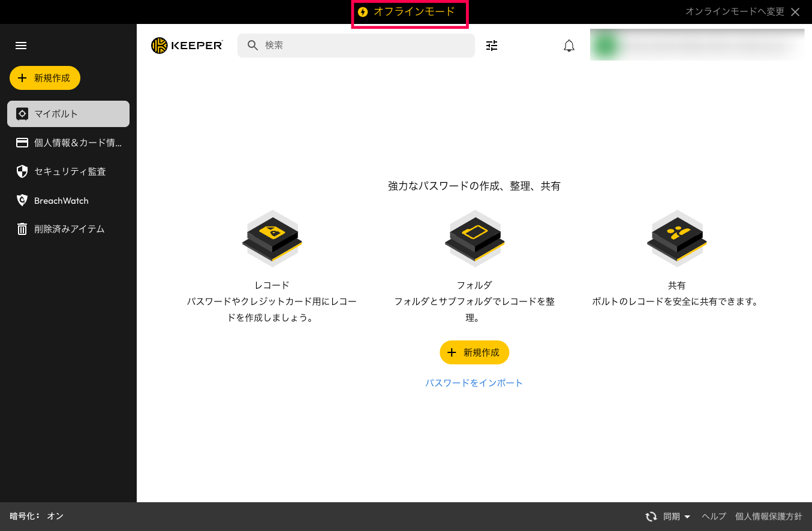
Task: Click the 暗号化: オン status text
Action: [37, 516]
